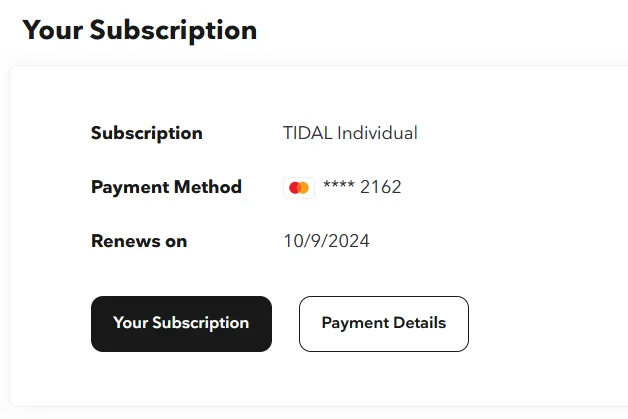
Task: Click the Mastercard logo icon
Action: coord(299,187)
